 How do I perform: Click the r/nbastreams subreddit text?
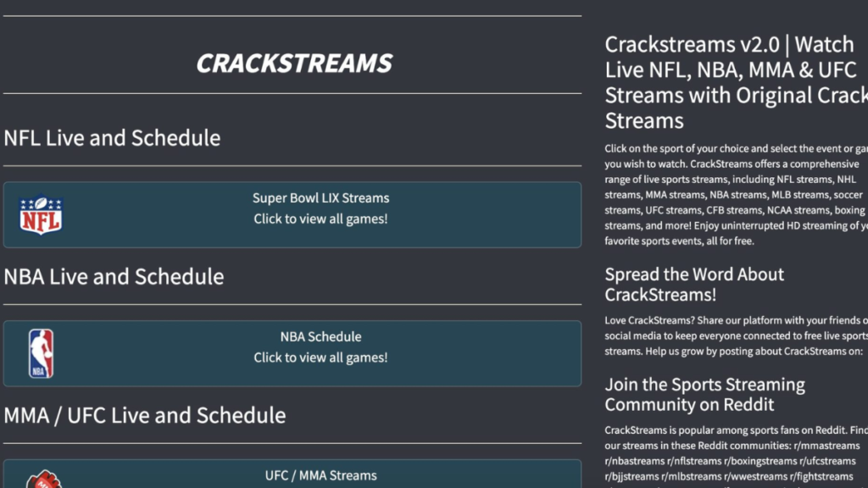(x=634, y=462)
